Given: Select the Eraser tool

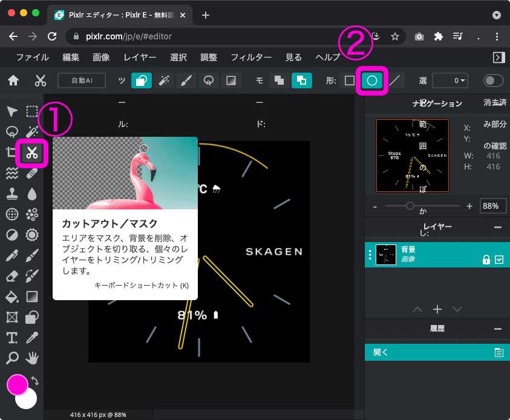Looking at the screenshot, I should 12,276.
